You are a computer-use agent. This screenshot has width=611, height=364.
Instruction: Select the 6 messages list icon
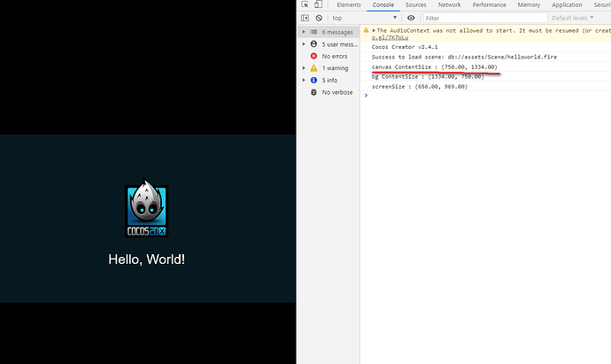coord(313,32)
